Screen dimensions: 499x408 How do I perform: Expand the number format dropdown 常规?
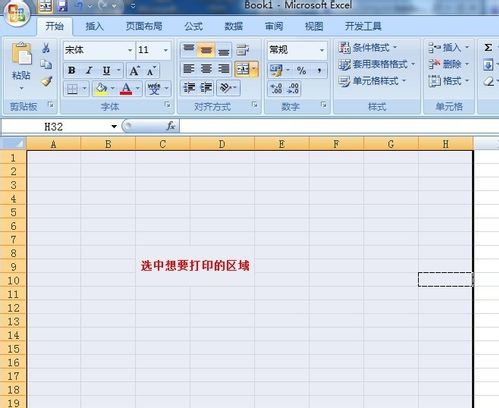322,50
